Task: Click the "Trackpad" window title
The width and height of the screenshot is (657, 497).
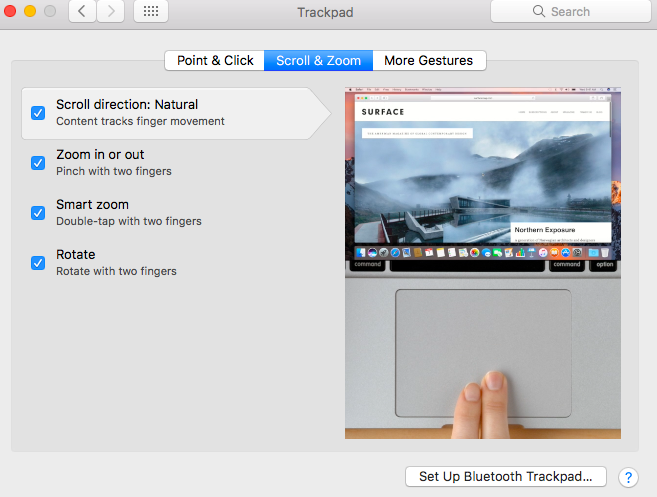Action: click(x=326, y=12)
